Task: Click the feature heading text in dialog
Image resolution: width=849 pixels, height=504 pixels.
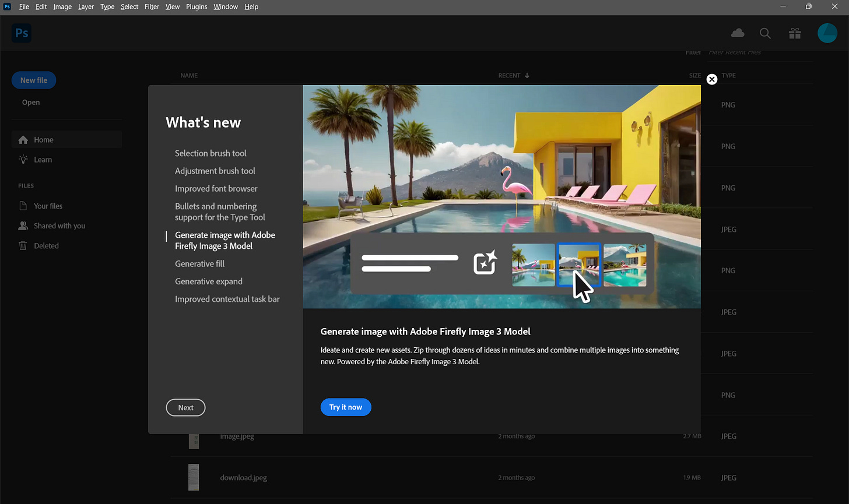Action: (425, 332)
